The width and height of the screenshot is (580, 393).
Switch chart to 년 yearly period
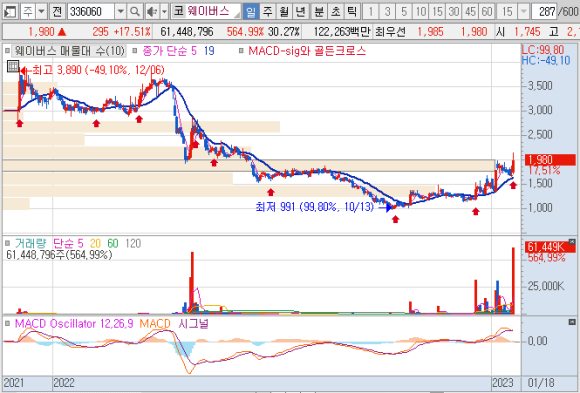[300, 11]
